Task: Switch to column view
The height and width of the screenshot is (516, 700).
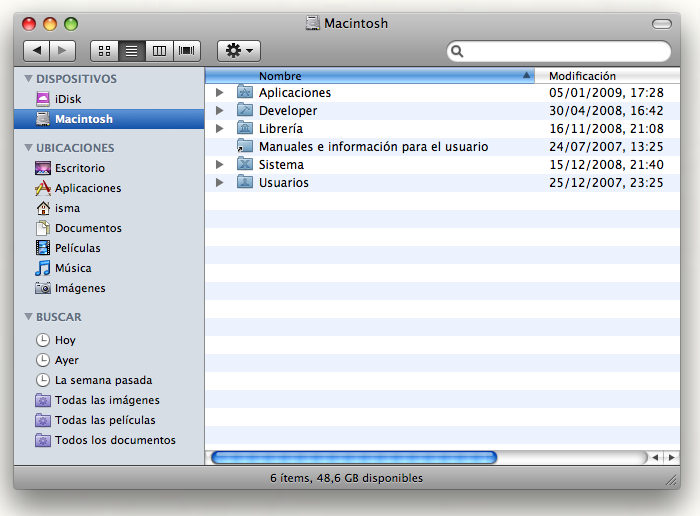Action: coord(159,51)
